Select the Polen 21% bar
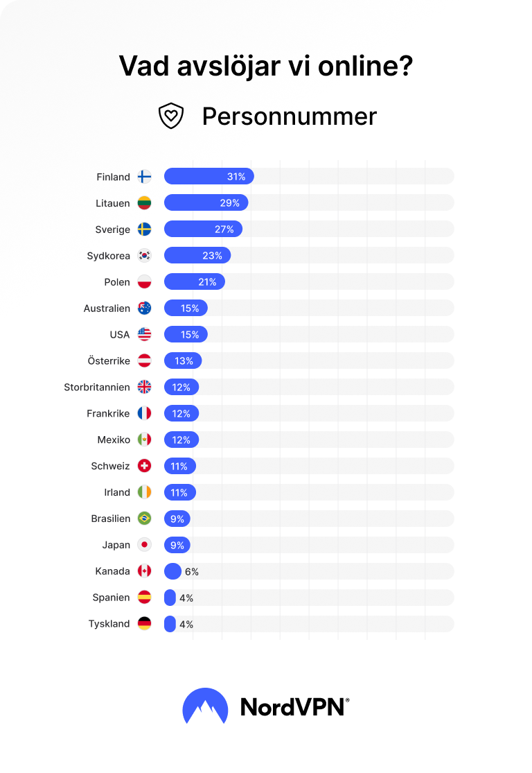 [x=195, y=281]
